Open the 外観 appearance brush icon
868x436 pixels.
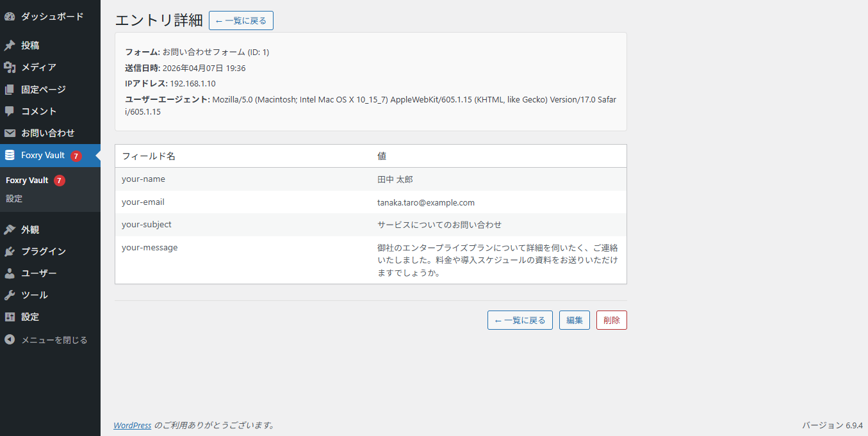[x=10, y=229]
